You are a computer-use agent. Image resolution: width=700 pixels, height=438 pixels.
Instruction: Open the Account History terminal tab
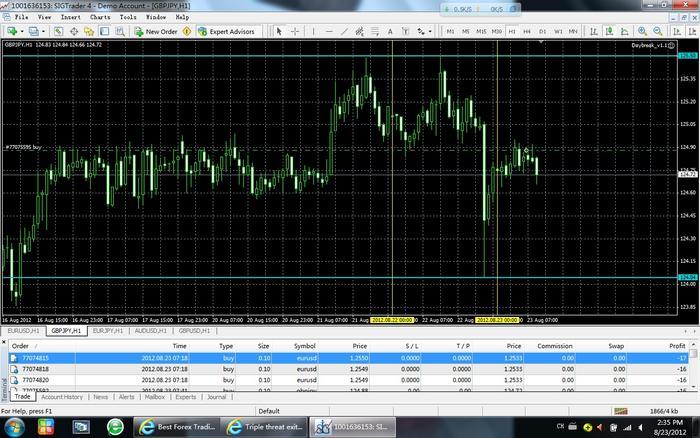click(62, 397)
